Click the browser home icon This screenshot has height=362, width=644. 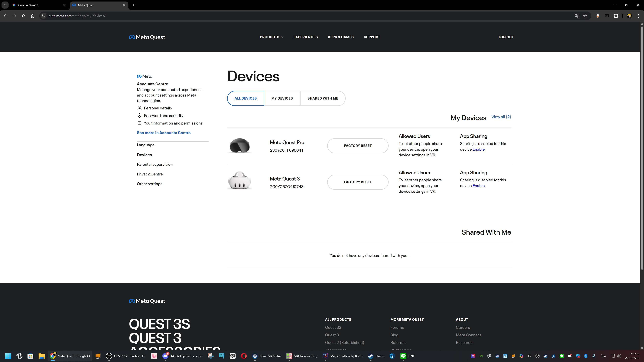point(33,16)
